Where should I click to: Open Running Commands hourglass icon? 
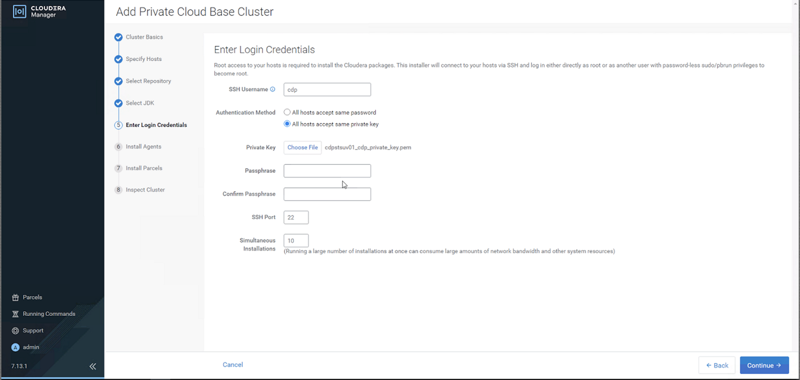coord(15,314)
